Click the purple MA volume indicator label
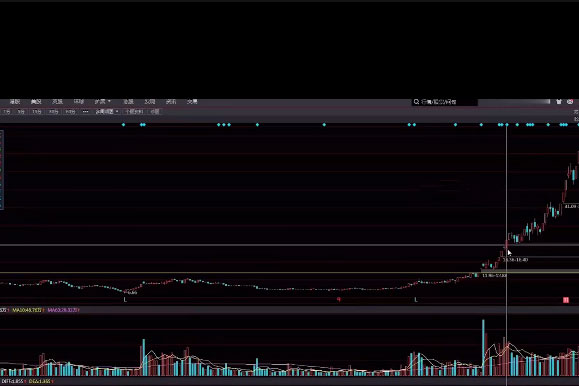The width and height of the screenshot is (579, 386). click(62, 310)
